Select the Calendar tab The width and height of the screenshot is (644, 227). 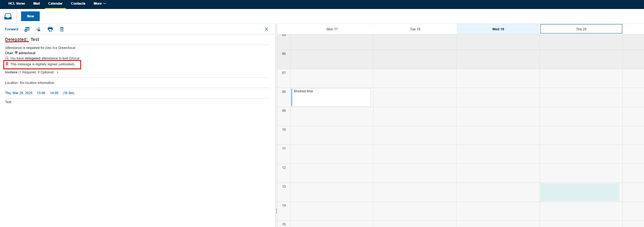point(55,4)
